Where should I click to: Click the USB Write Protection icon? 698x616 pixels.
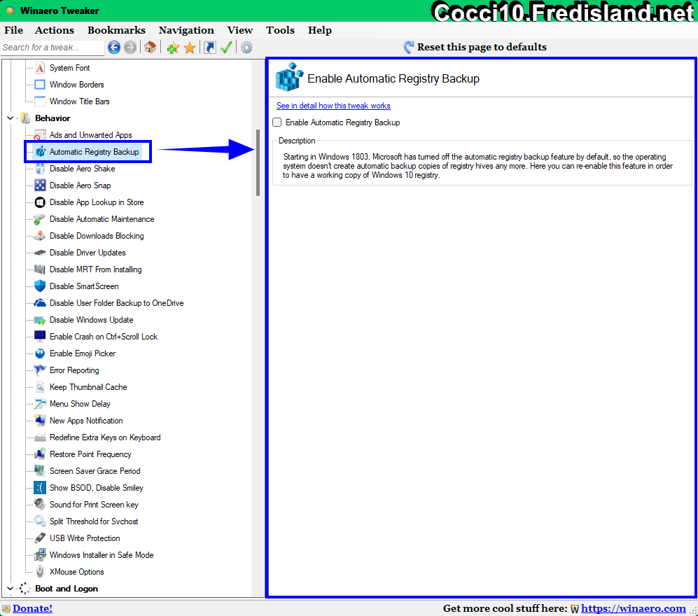[x=40, y=538]
